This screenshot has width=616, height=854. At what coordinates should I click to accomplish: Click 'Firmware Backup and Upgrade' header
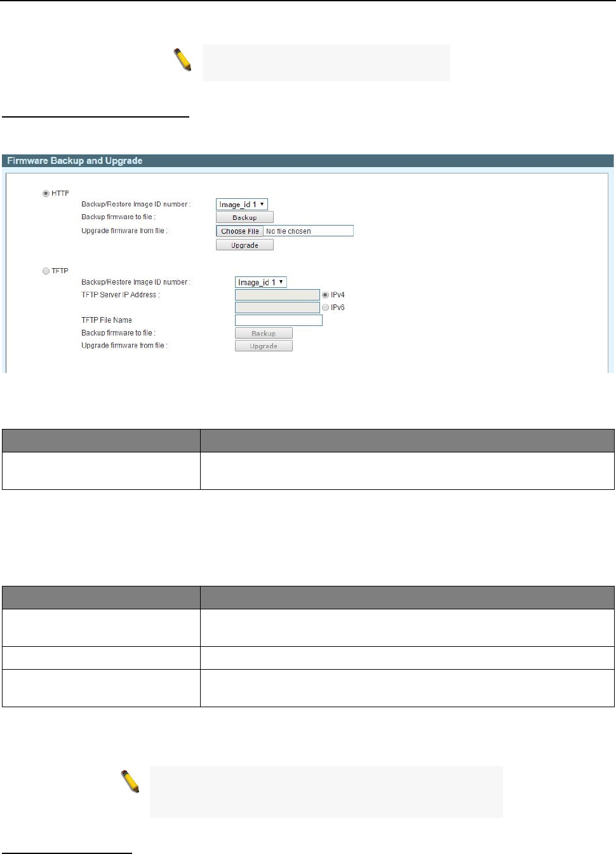click(x=75, y=161)
